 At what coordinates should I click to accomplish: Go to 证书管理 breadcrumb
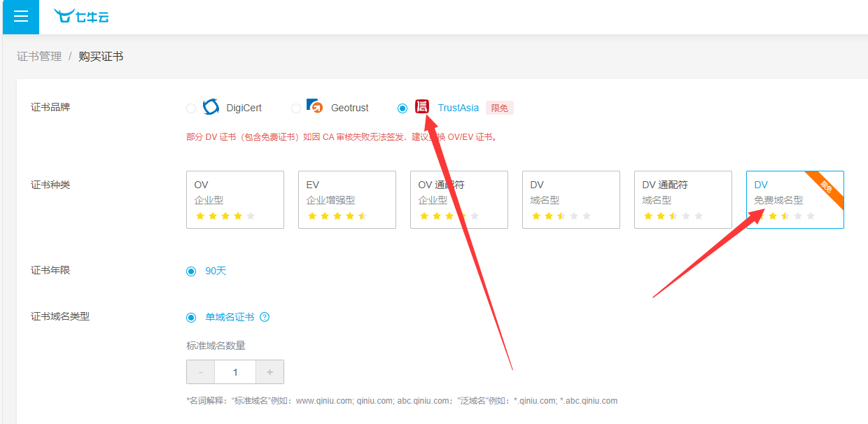point(39,56)
